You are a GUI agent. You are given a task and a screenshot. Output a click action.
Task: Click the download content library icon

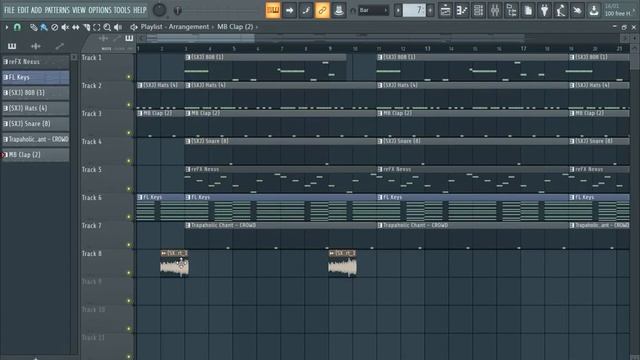tap(594, 10)
